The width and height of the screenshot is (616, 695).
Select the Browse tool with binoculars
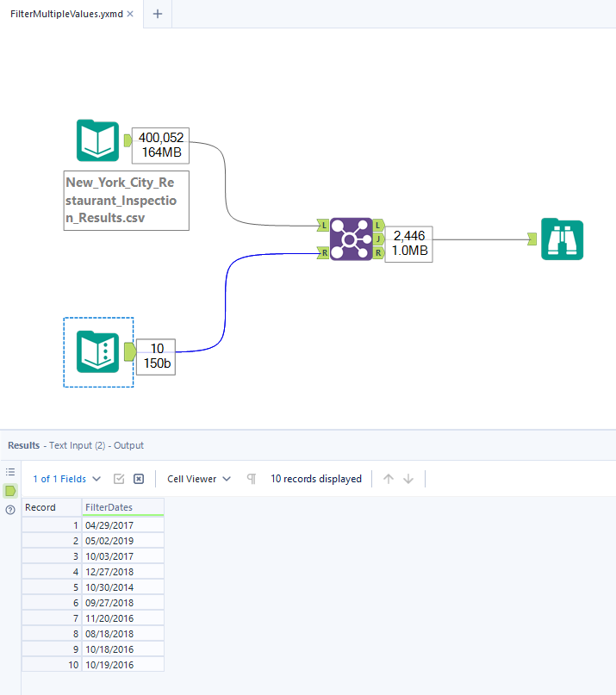coord(562,239)
